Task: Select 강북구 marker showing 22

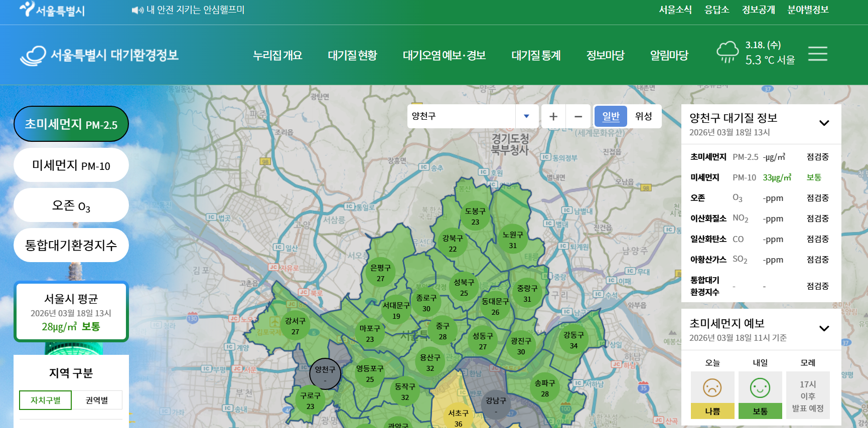Action: (x=453, y=243)
